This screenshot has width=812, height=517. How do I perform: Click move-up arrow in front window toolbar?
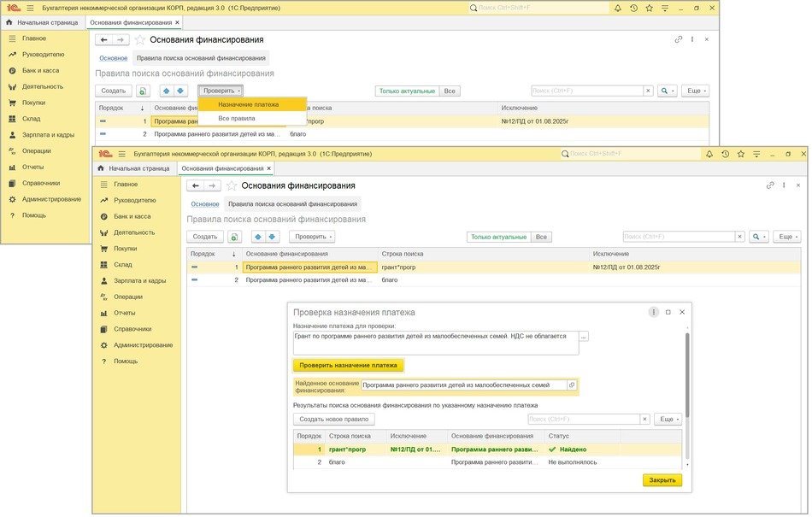258,237
